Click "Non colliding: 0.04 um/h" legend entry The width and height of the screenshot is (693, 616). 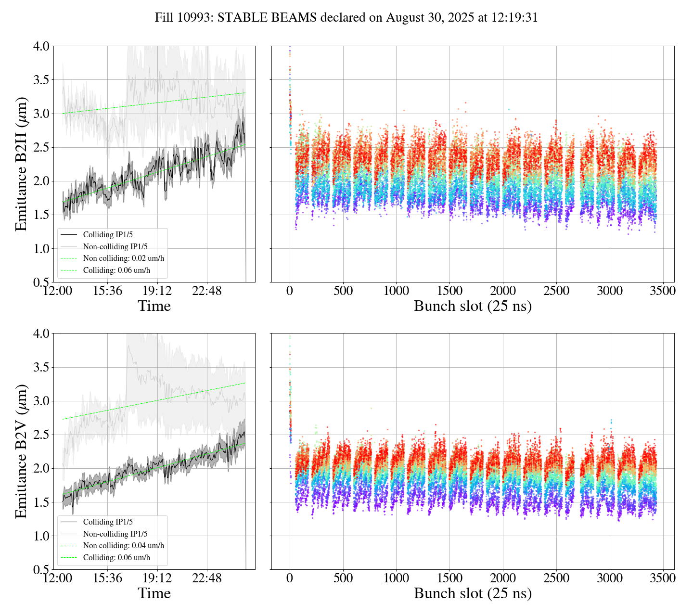[123, 546]
